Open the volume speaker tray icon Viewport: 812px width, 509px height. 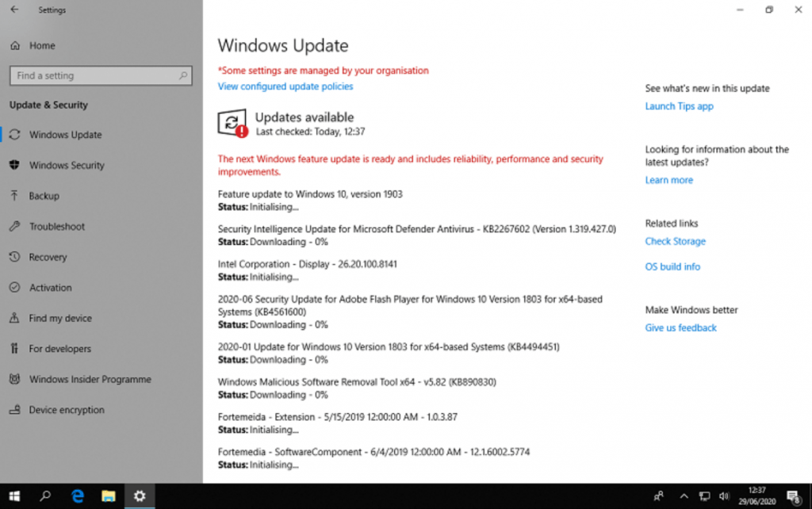point(724,496)
